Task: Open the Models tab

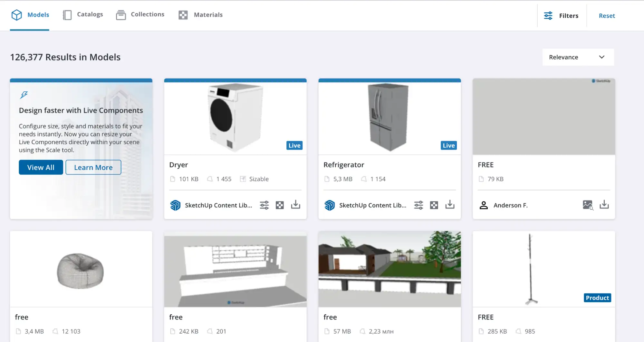Action: pyautogui.click(x=30, y=15)
